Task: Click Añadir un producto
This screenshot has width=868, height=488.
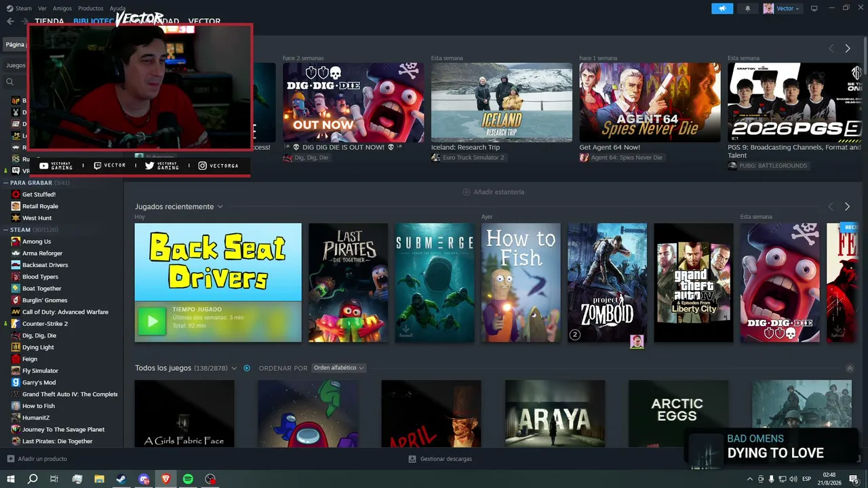Action: tap(37, 459)
